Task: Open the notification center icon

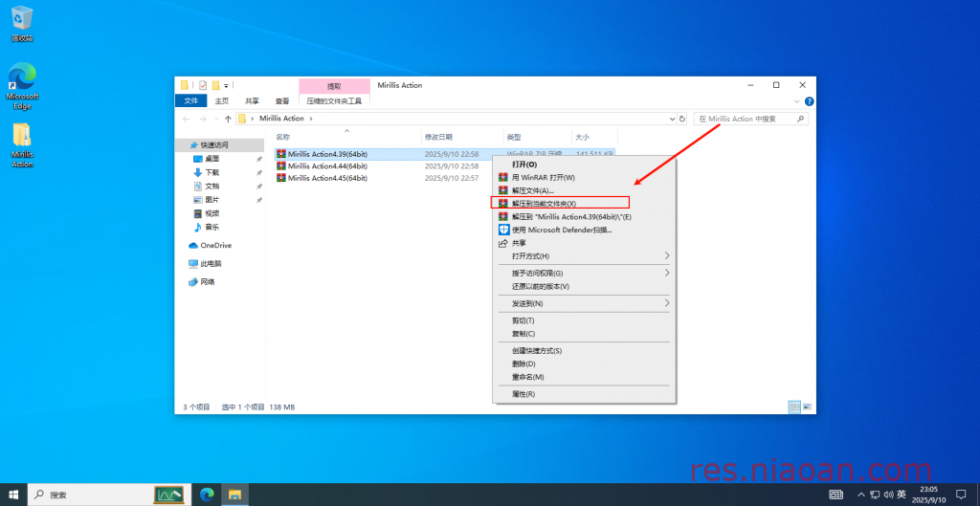Action: pos(961,495)
